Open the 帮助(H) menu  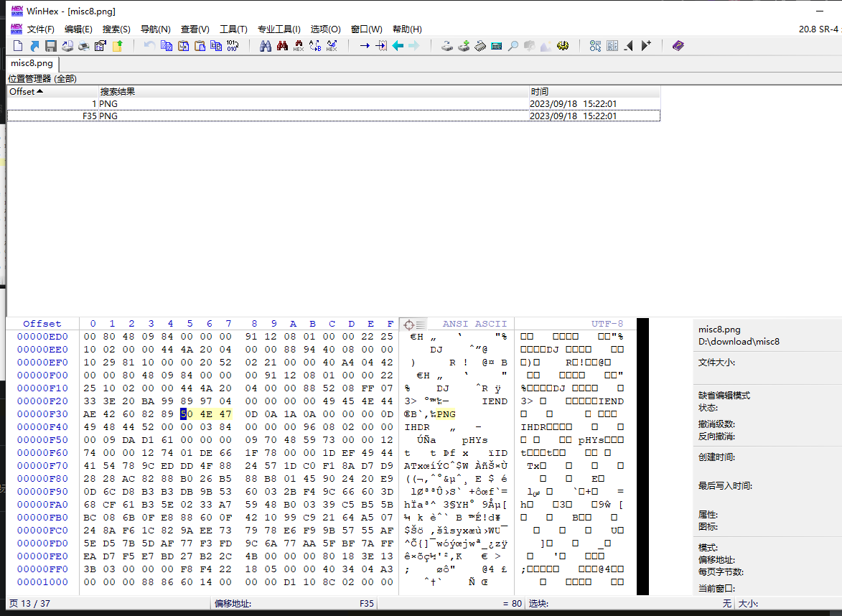coord(407,29)
